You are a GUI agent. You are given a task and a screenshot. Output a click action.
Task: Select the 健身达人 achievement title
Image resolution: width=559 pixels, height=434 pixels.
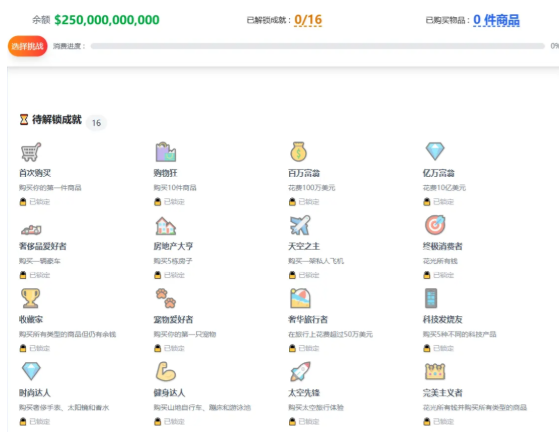pyautogui.click(x=169, y=393)
